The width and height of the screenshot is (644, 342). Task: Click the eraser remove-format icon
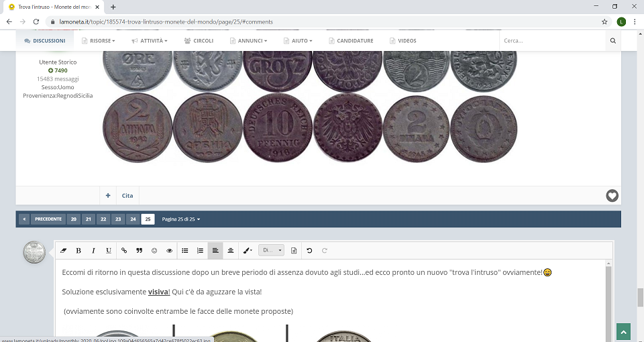coord(64,250)
